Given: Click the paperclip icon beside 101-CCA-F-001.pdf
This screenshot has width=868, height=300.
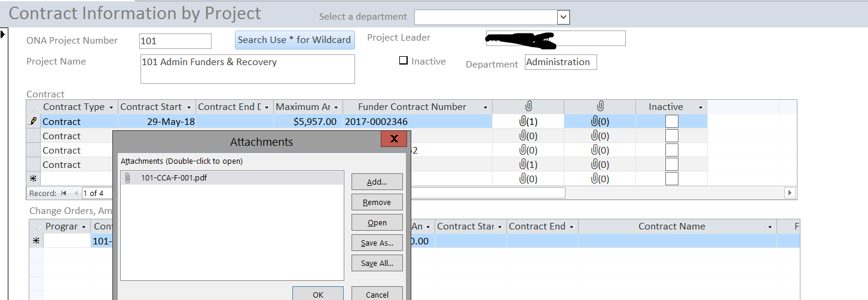Looking at the screenshot, I should pyautogui.click(x=127, y=178).
